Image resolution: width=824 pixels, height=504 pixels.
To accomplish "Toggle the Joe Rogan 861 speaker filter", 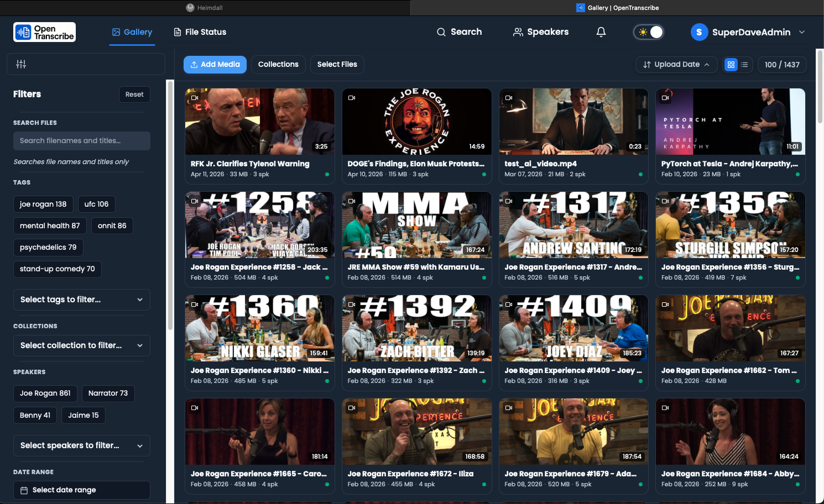I will [45, 393].
